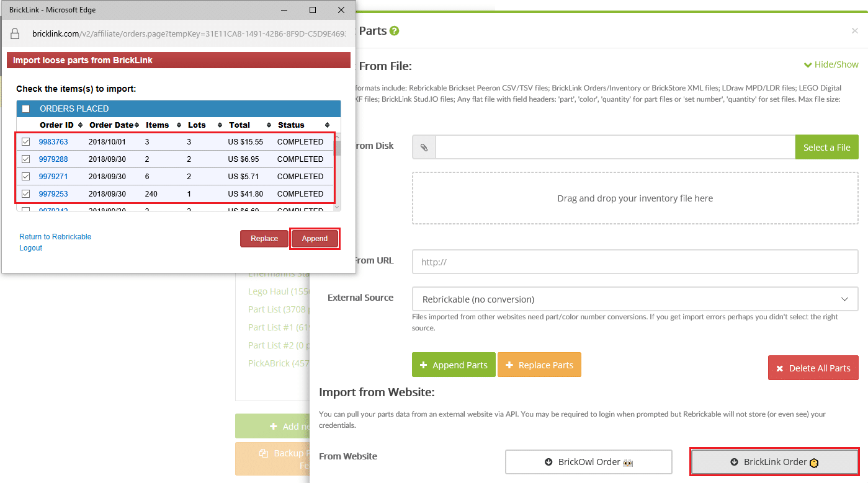Open Part List #2 in background page
The width and height of the screenshot is (868, 483).
[279, 345]
